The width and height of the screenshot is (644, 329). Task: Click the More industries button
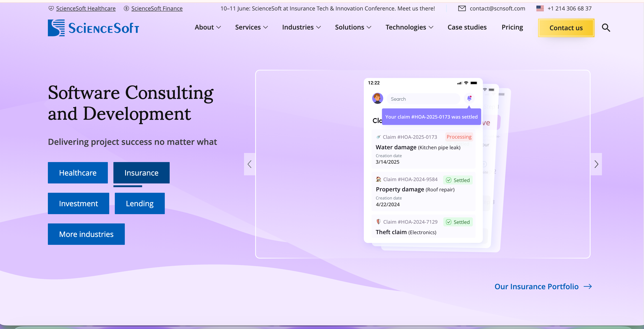coord(86,234)
